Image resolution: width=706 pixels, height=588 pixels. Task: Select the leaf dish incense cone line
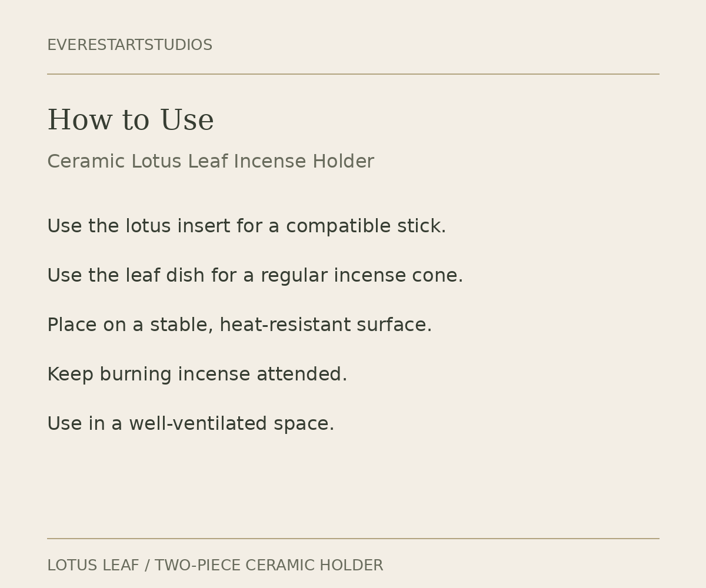click(x=255, y=276)
